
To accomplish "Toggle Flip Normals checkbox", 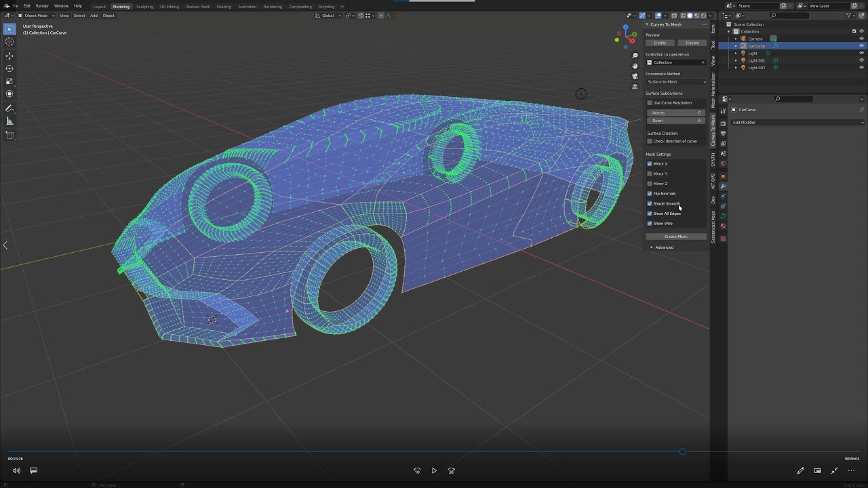I will click(650, 193).
